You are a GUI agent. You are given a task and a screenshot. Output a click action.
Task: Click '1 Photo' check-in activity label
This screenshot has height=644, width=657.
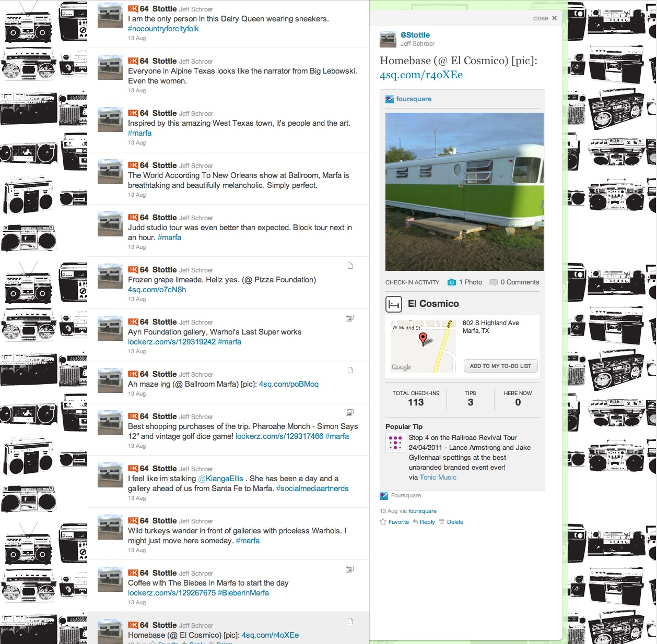[471, 282]
